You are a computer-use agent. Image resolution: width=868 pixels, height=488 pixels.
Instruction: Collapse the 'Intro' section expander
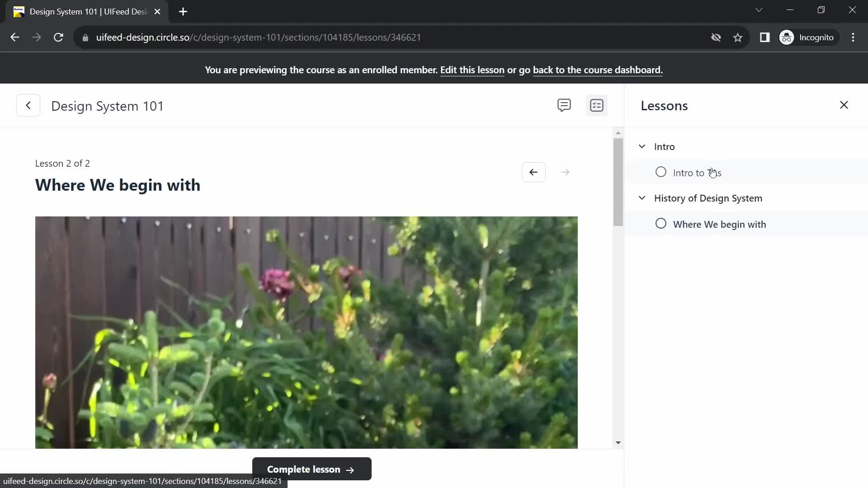point(643,146)
